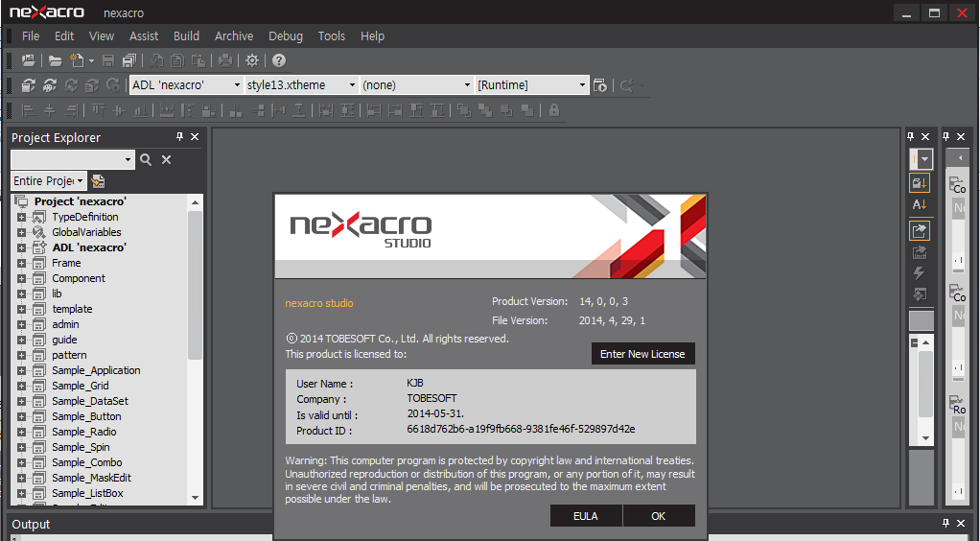Screen dimensions: 980x541
Task: Expand the Sample_Grid tree node
Action: pyautogui.click(x=21, y=386)
